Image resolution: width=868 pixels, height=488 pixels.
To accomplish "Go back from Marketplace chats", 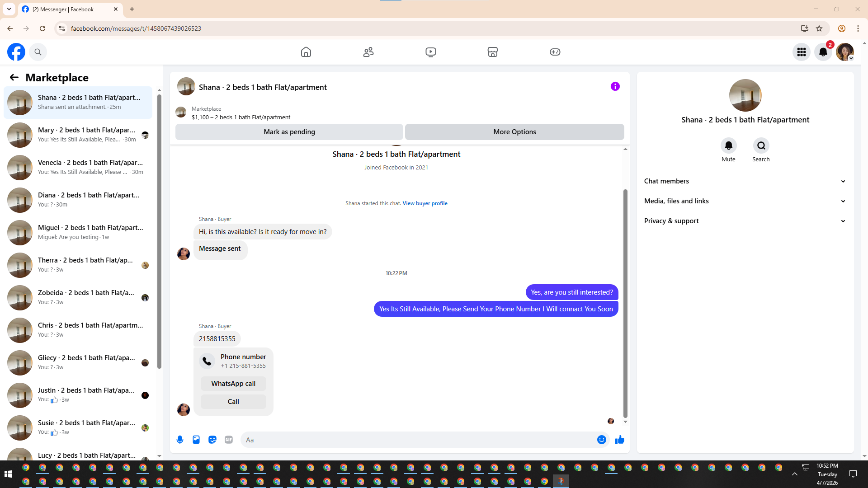I will click(x=14, y=78).
